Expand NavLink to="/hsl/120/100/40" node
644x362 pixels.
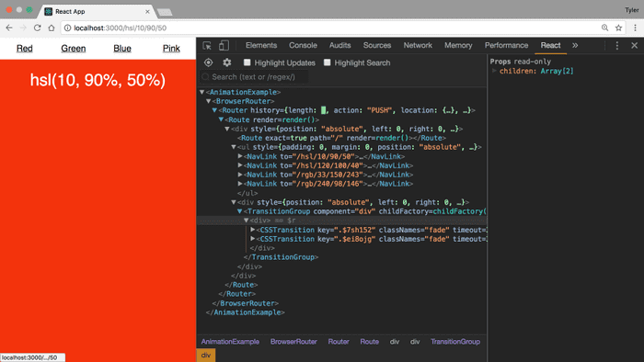[240, 165]
